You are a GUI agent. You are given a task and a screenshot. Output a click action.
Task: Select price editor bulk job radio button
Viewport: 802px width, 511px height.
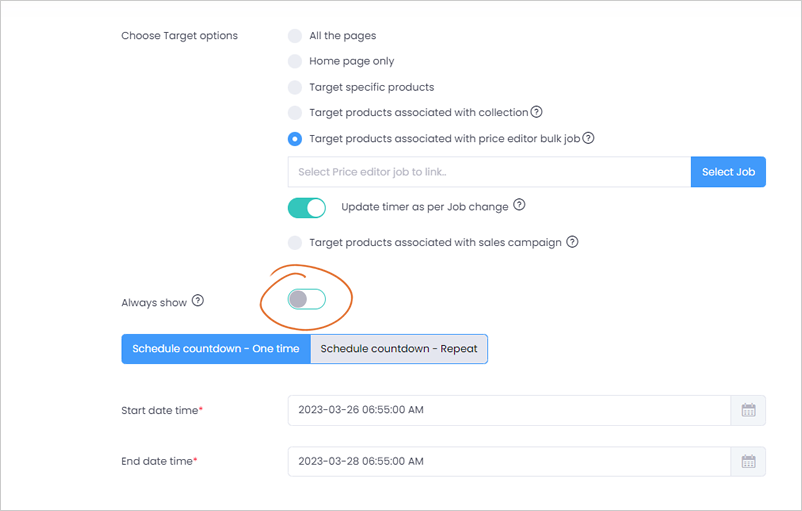coord(295,139)
